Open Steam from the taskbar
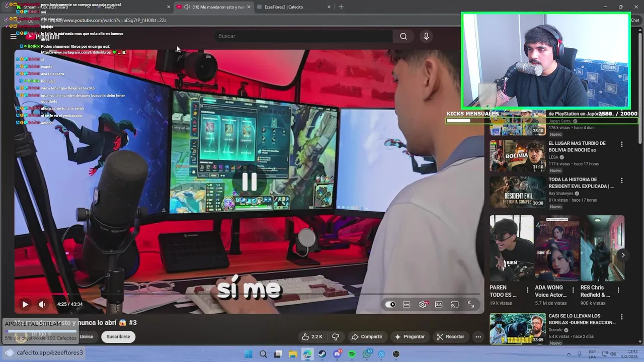This screenshot has height=362, width=644. click(x=323, y=354)
